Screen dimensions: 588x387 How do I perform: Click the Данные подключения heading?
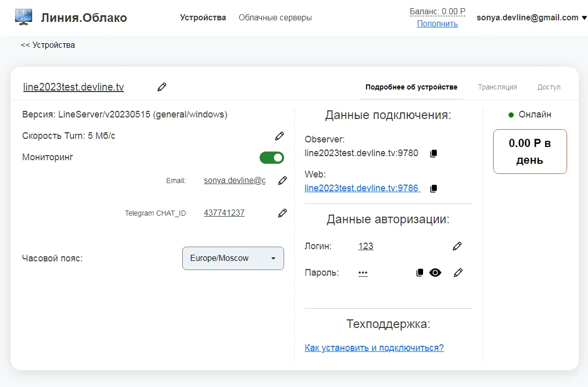[x=388, y=114]
